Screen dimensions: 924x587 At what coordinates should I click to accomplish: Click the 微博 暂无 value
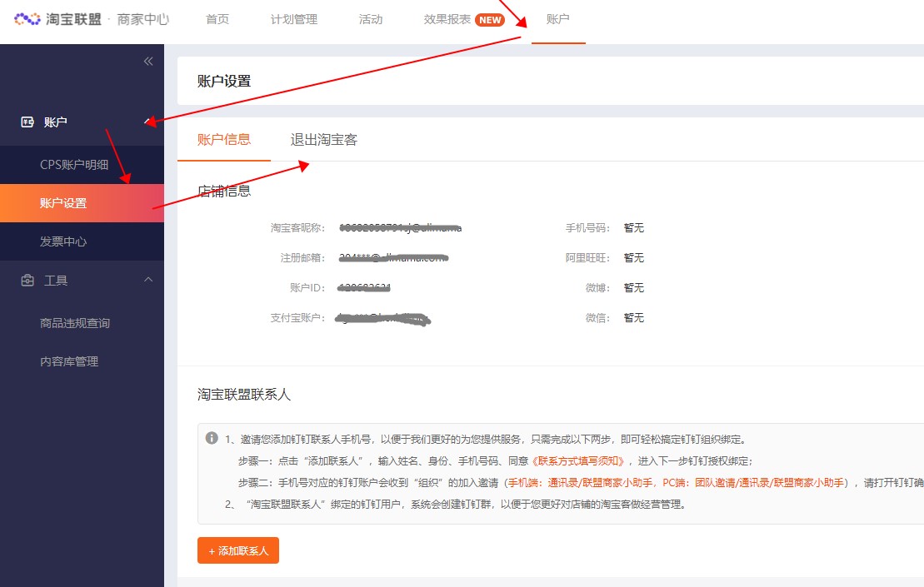tap(634, 288)
